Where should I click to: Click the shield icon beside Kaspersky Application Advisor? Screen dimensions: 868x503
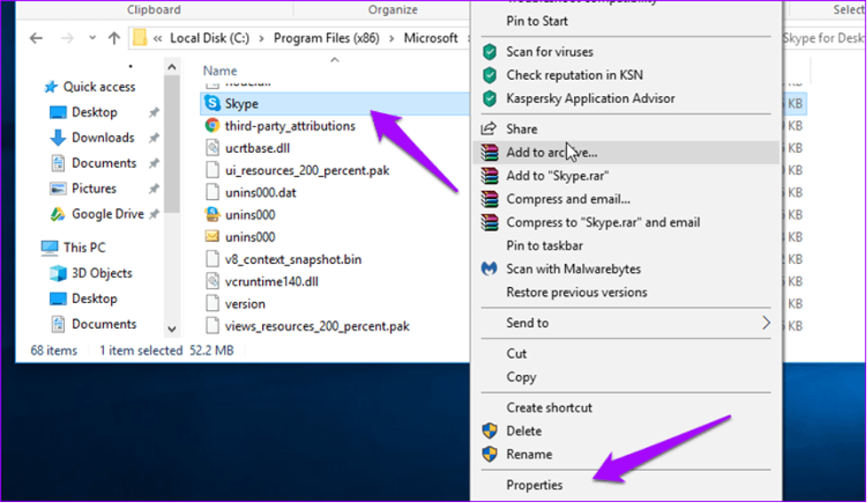click(x=490, y=98)
